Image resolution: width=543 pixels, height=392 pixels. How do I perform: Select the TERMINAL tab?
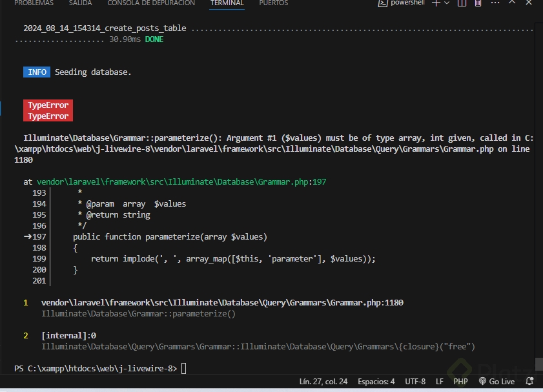tap(227, 3)
